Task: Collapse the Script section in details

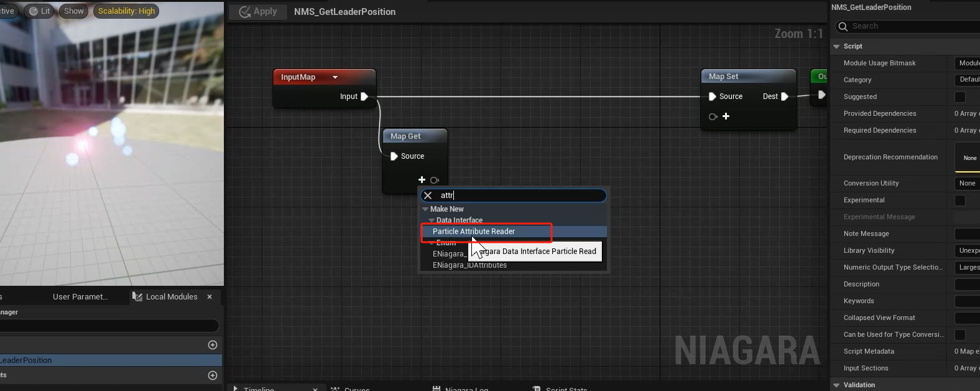Action: coord(836,47)
